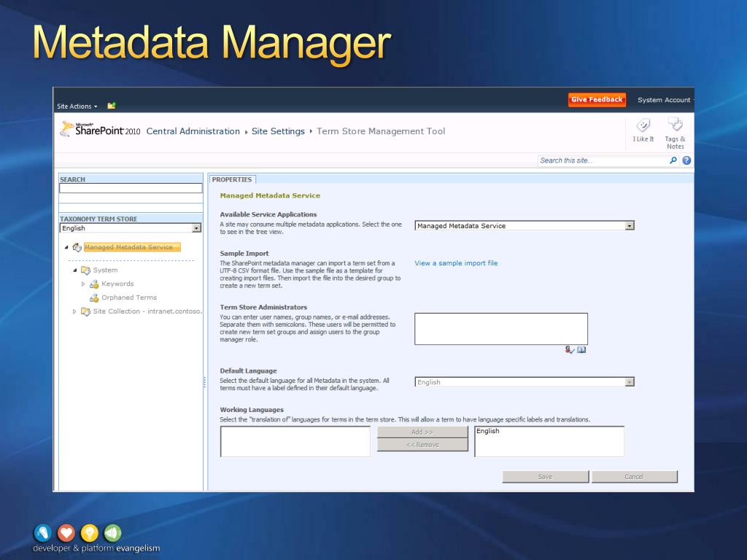Go to Site Settings breadcrumb

[278, 131]
